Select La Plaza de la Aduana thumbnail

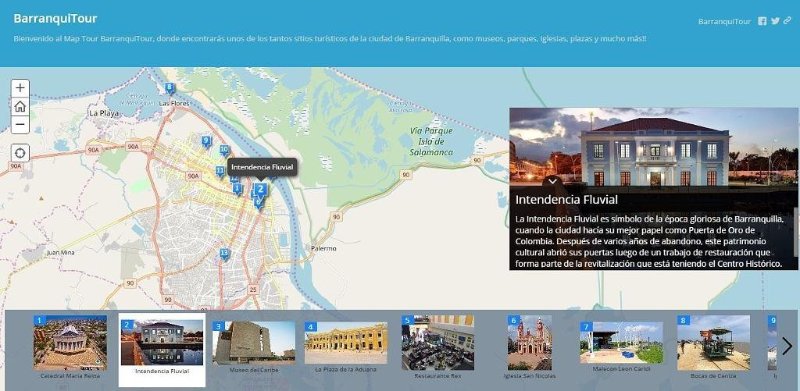(x=346, y=343)
